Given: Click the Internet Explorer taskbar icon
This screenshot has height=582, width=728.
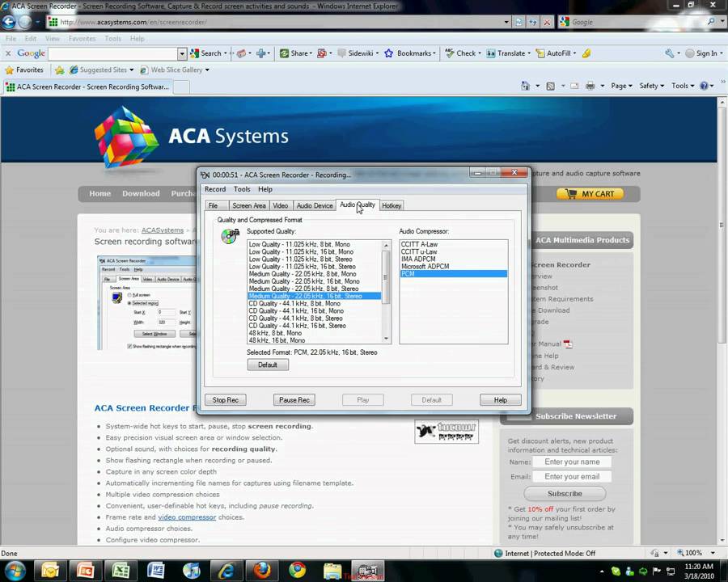Looking at the screenshot, I should tap(226, 571).
